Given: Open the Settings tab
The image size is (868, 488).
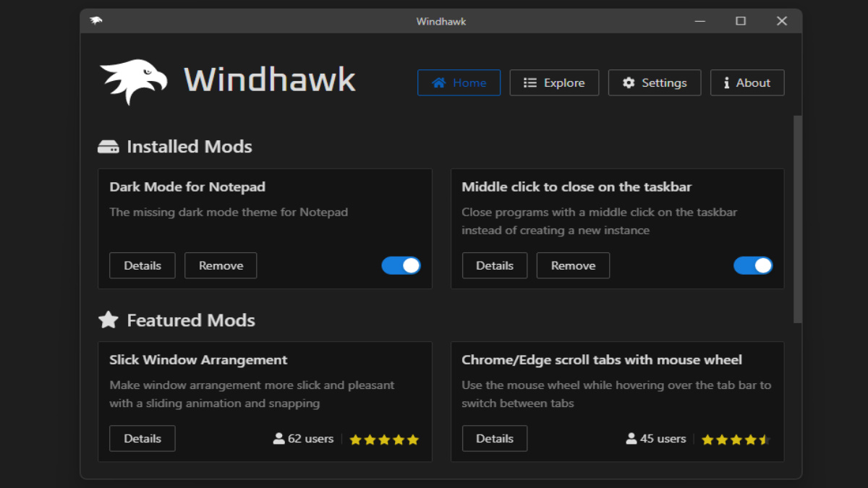Looking at the screenshot, I should (655, 82).
